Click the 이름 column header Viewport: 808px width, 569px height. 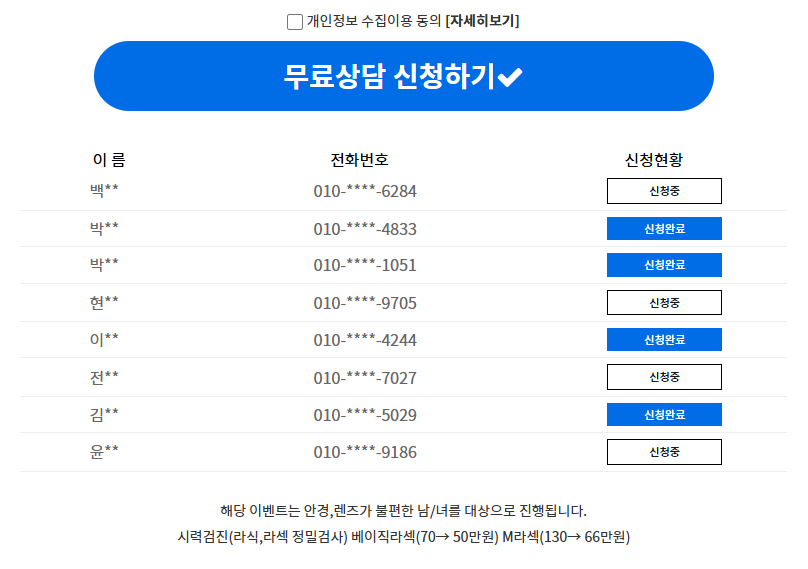coord(109,160)
